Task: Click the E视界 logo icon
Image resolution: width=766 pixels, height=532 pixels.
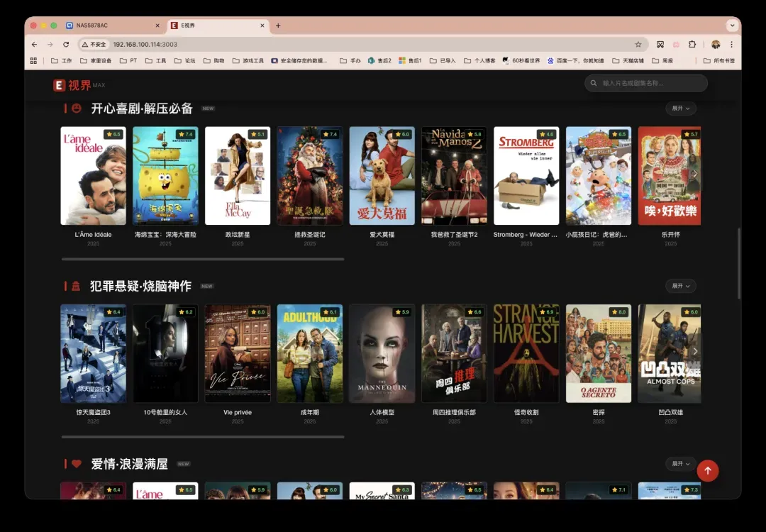Action: click(59, 85)
